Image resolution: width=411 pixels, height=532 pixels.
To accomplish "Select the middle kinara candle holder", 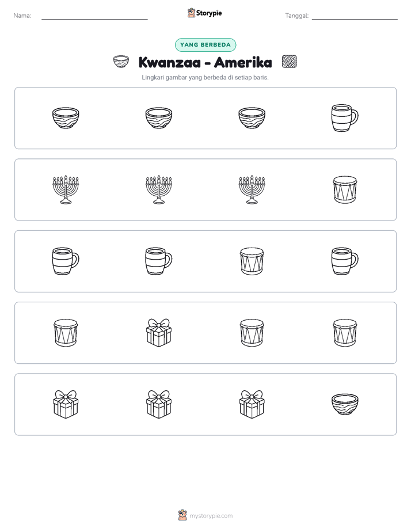I will pyautogui.click(x=159, y=189).
